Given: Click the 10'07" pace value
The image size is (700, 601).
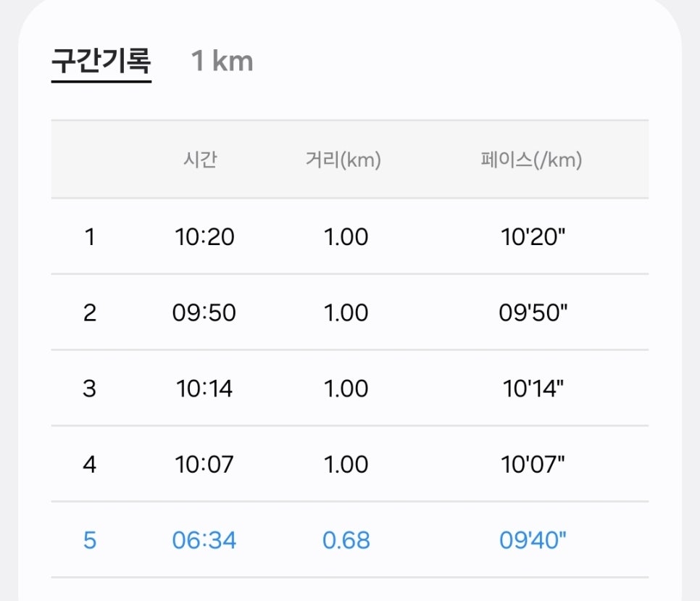Looking at the screenshot, I should (533, 465).
